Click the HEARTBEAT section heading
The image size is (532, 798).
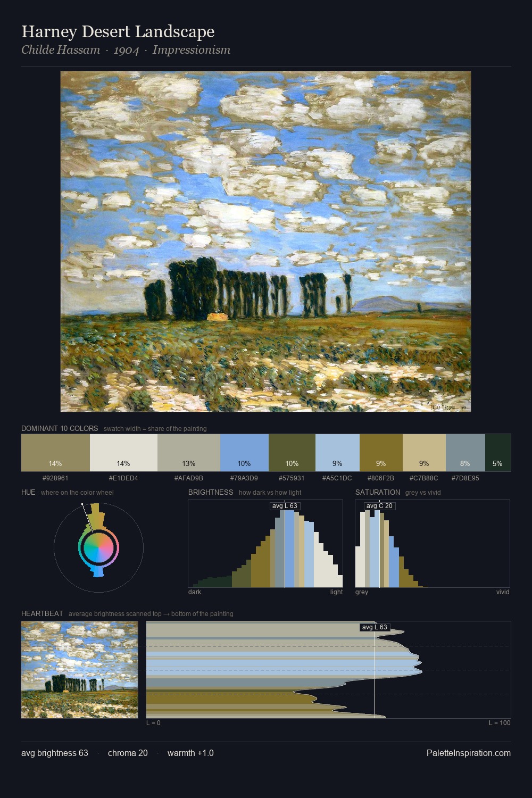pos(42,613)
